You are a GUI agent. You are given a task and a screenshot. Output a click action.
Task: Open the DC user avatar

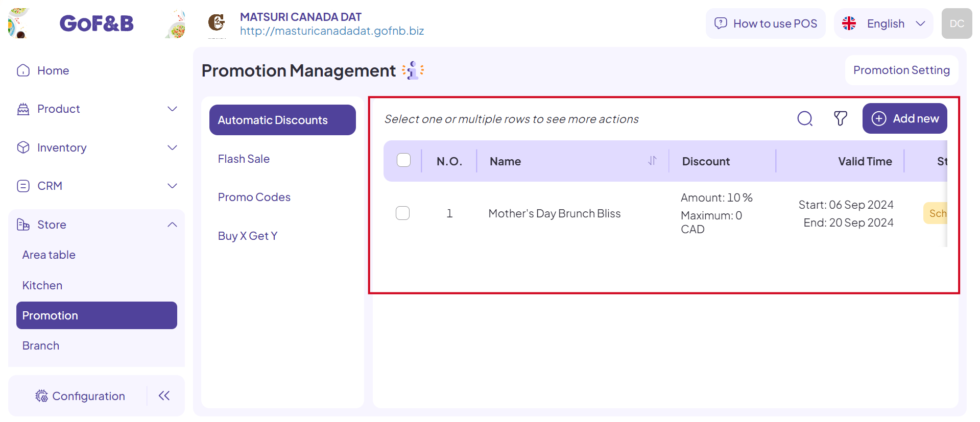coord(957,23)
